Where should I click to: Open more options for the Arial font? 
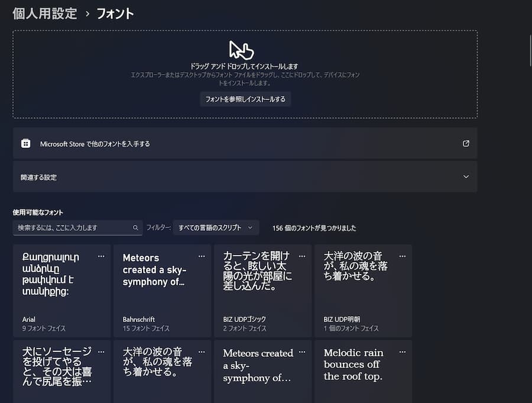101,256
